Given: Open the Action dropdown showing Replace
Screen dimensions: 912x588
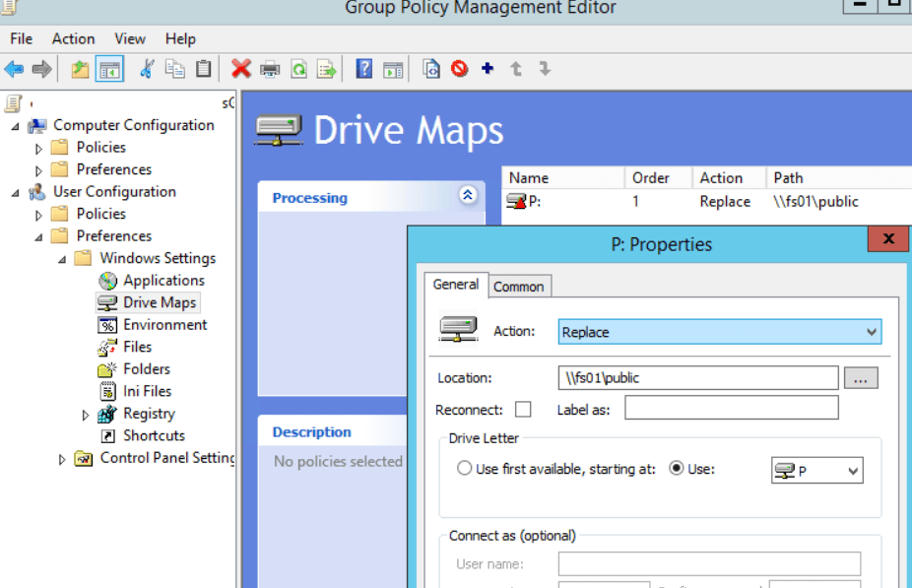Looking at the screenshot, I should (x=720, y=332).
